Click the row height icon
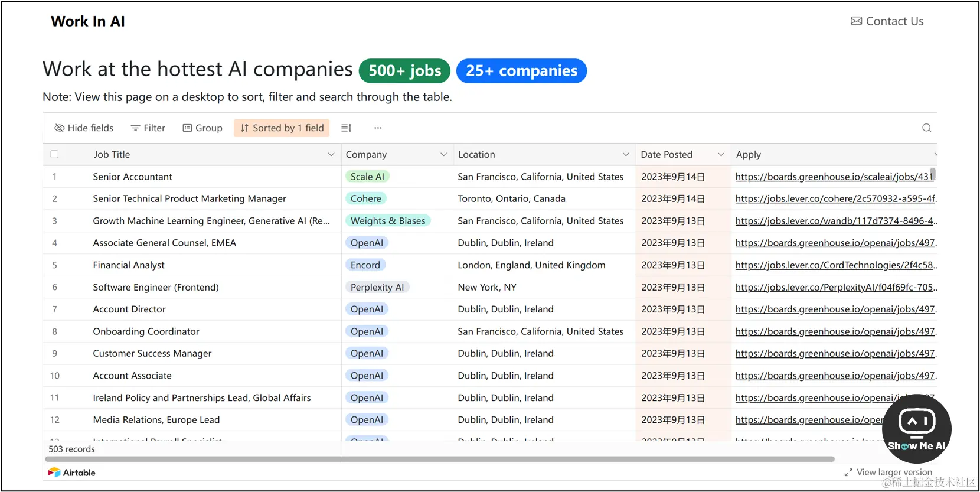This screenshot has width=980, height=492. 347,128
